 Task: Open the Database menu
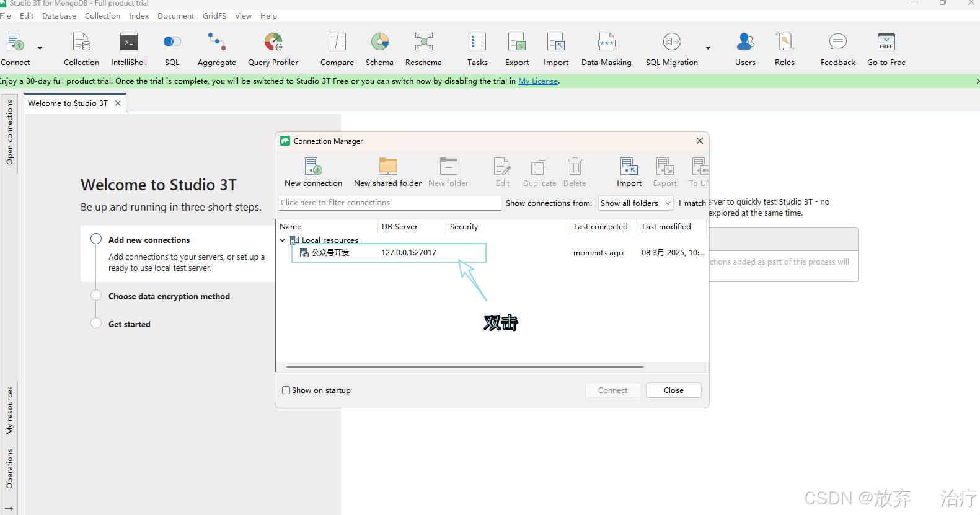point(59,16)
